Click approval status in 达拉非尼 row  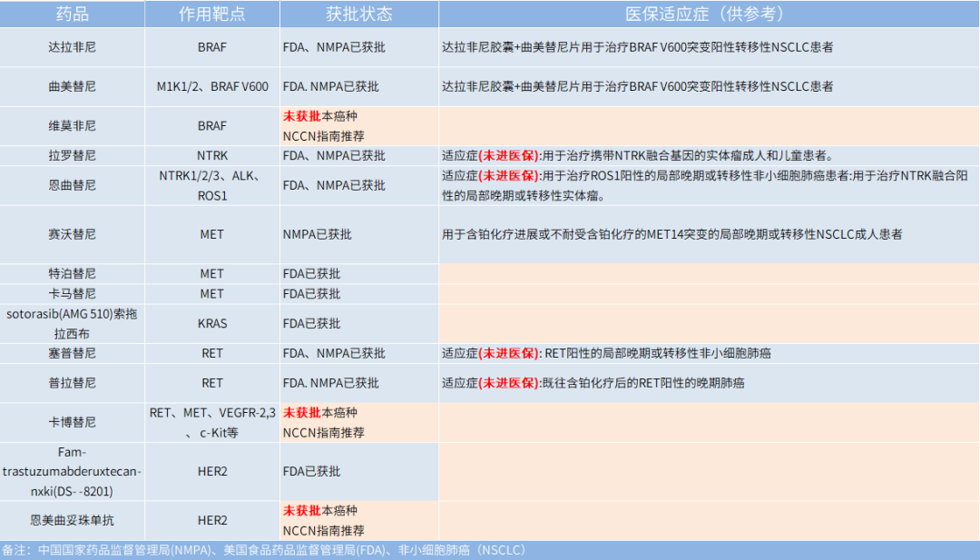[x=334, y=47]
